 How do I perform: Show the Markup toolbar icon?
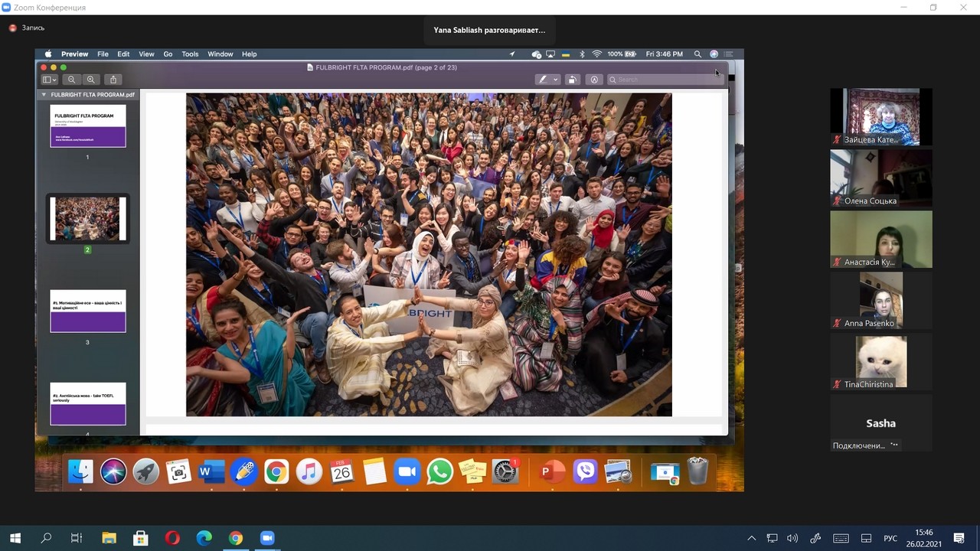(x=594, y=80)
